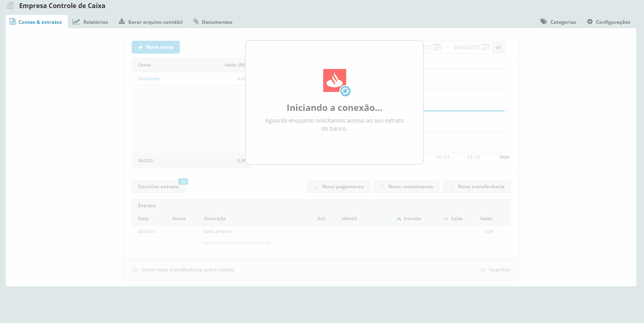Click the Descrição column header

pos(215,219)
